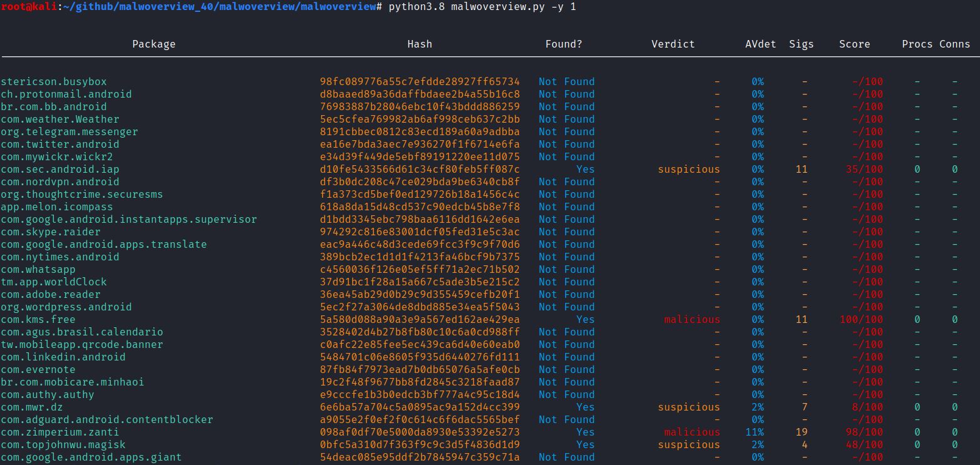Click com.skype.raider package name

coord(51,232)
